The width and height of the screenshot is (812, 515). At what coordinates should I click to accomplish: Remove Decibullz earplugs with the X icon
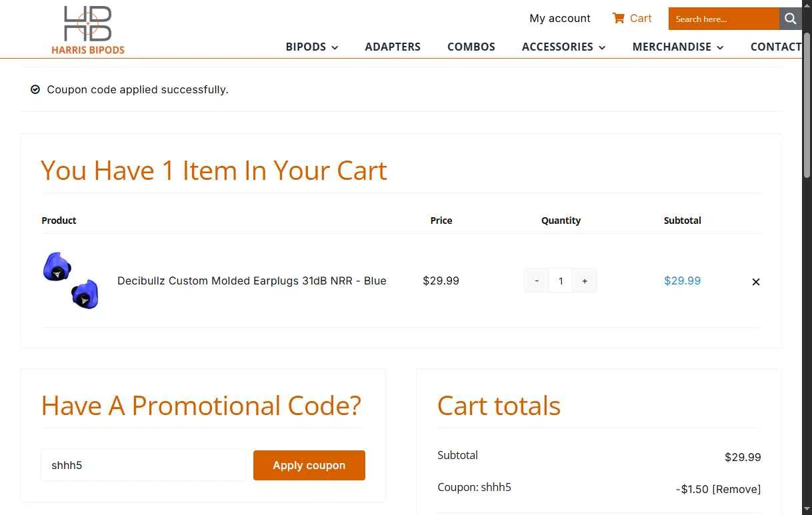pyautogui.click(x=755, y=282)
